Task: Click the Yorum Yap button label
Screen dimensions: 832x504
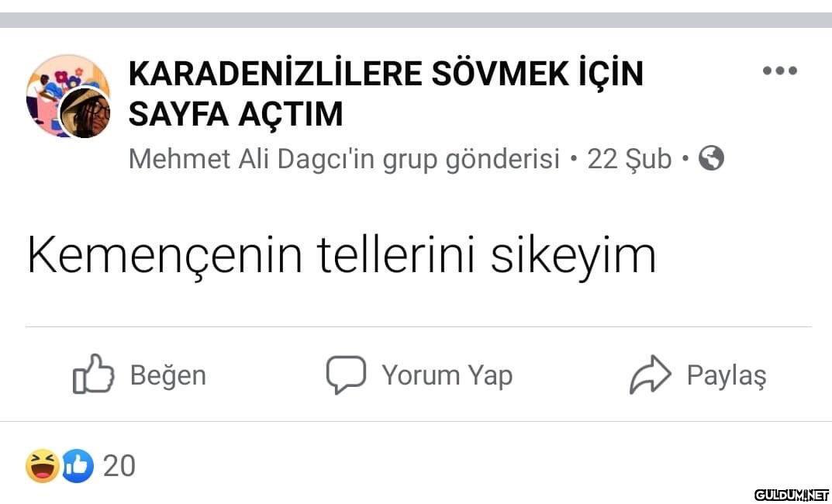Action: pyautogui.click(x=447, y=375)
